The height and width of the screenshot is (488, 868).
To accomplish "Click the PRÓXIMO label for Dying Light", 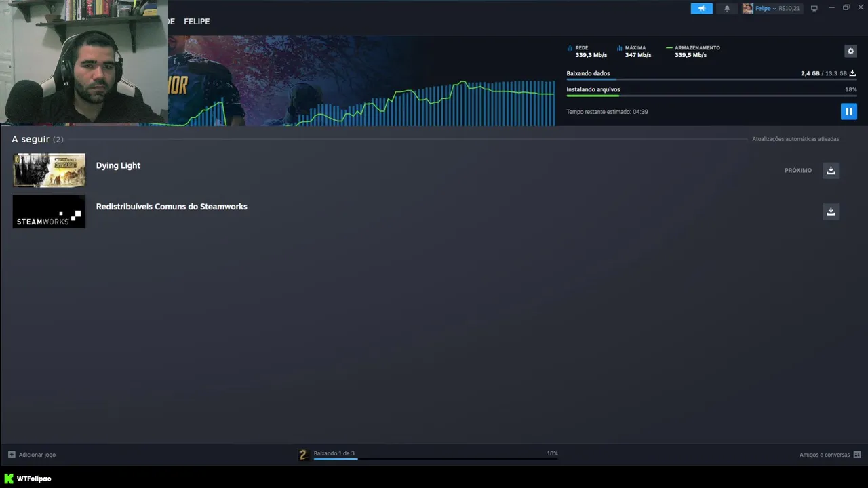I will tap(798, 171).
